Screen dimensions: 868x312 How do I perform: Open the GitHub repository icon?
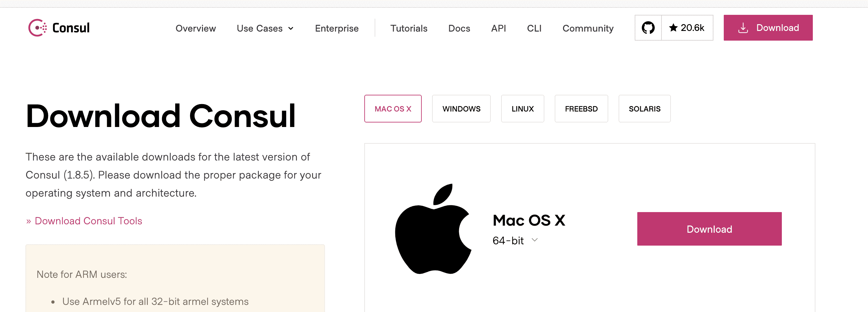[x=648, y=28]
